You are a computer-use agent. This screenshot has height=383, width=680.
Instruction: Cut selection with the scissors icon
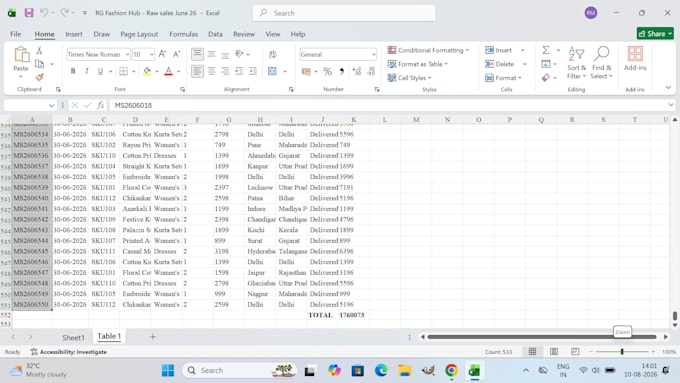pos(39,50)
